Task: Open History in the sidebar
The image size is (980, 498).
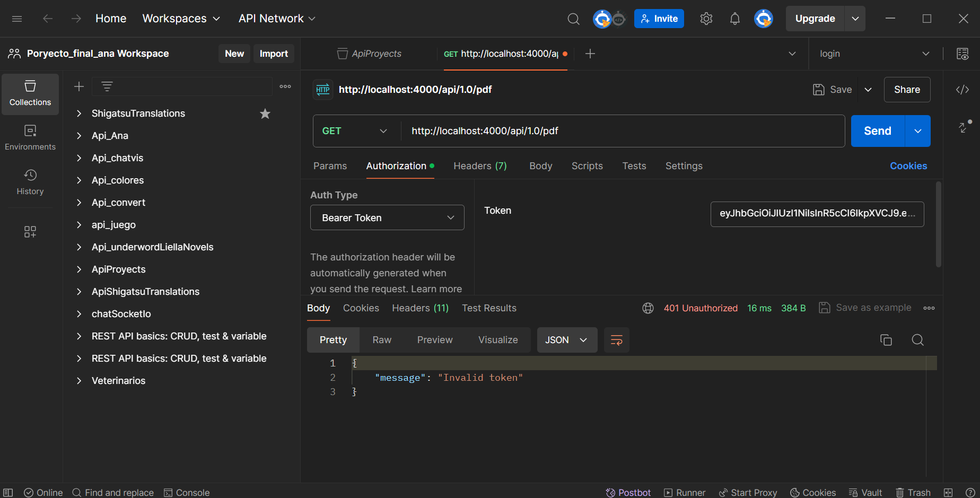Action: 30,182
